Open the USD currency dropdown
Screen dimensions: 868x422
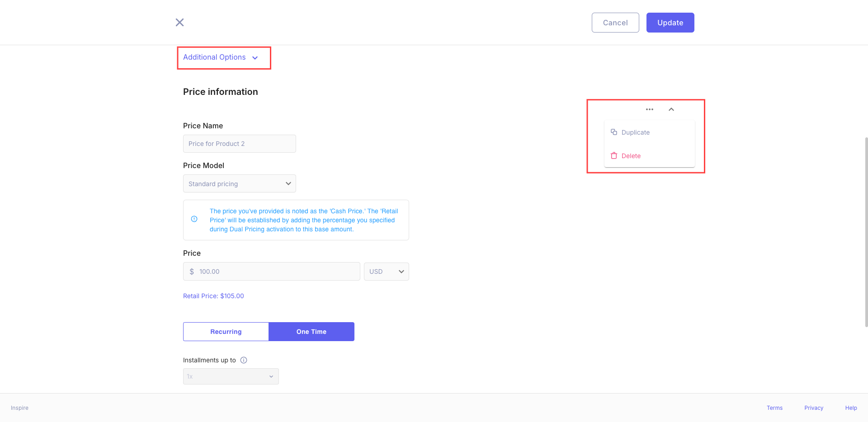(x=387, y=272)
